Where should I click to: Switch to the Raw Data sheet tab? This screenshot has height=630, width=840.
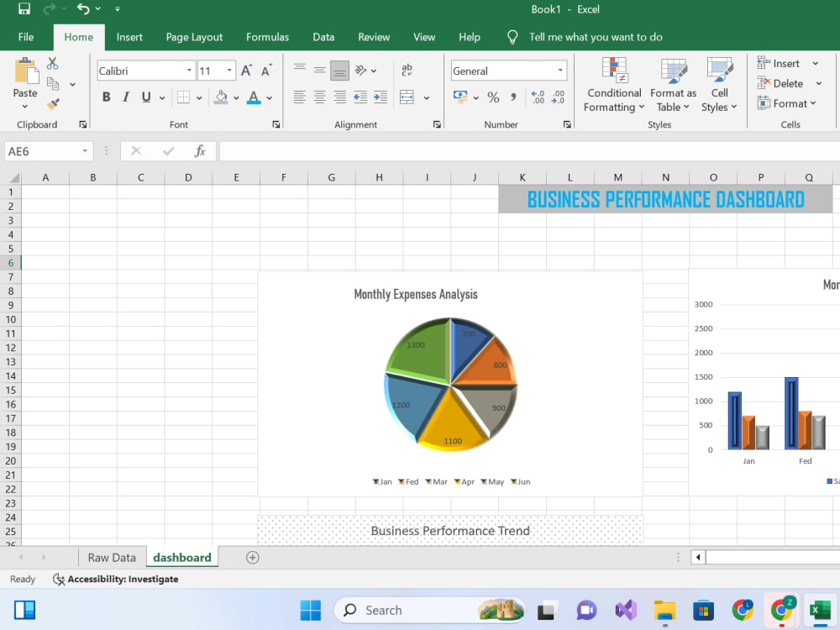(112, 558)
